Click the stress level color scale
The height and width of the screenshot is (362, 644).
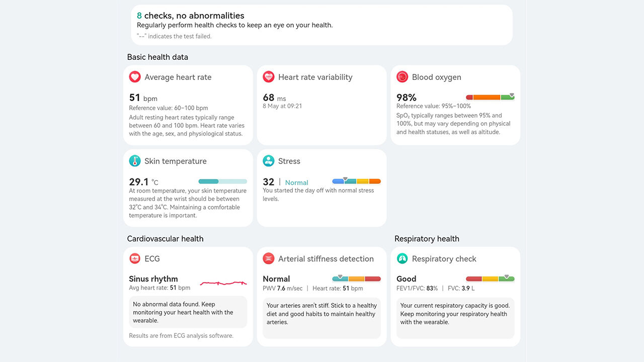(x=356, y=182)
